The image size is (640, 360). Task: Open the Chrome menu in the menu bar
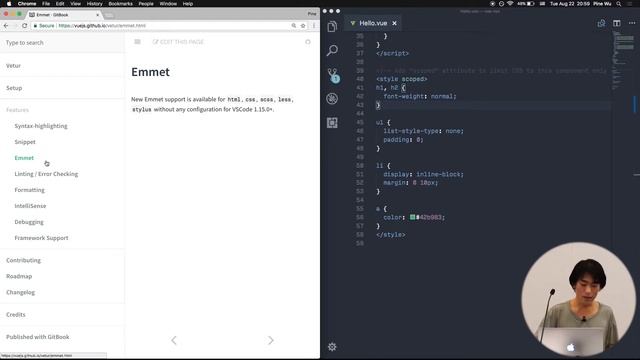pos(27,4)
